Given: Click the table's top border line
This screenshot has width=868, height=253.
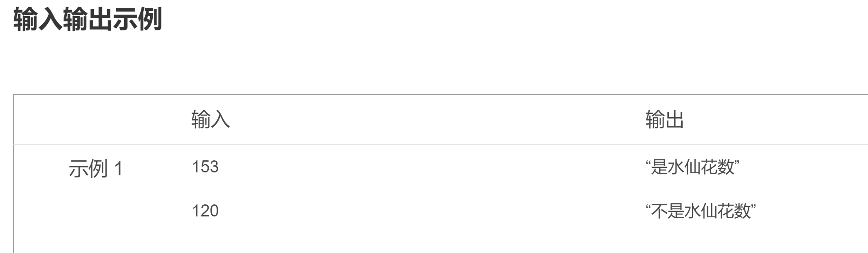Looking at the screenshot, I should pyautogui.click(x=441, y=95).
